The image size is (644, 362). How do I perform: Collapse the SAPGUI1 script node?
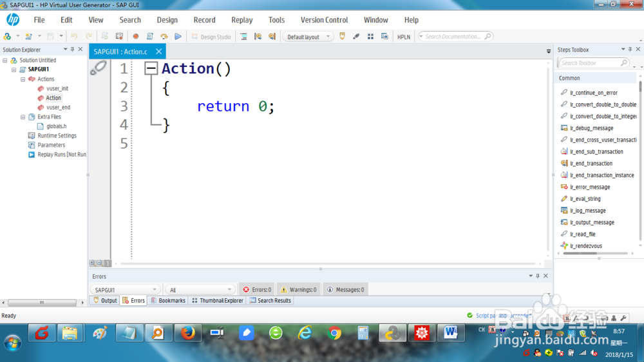coord(14,70)
